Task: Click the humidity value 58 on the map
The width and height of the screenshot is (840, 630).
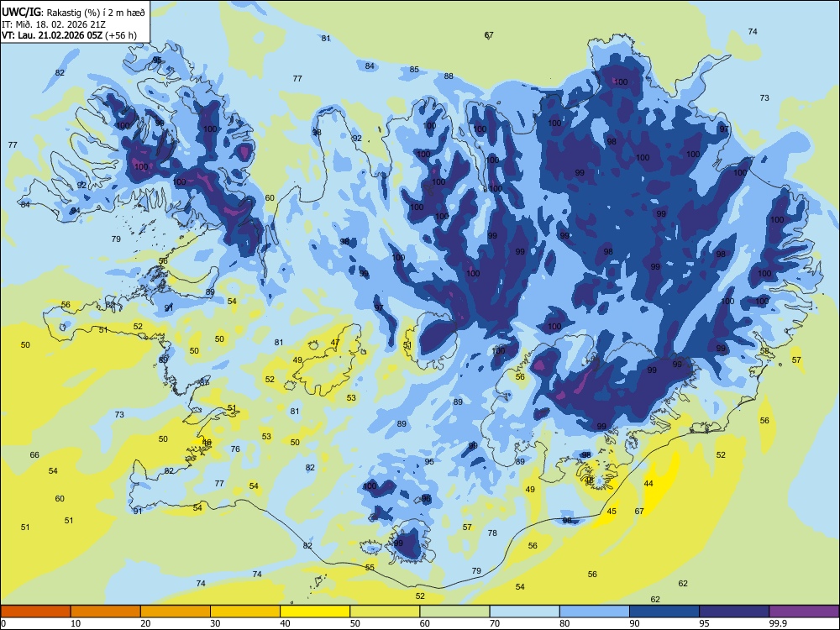Action: (x=764, y=351)
